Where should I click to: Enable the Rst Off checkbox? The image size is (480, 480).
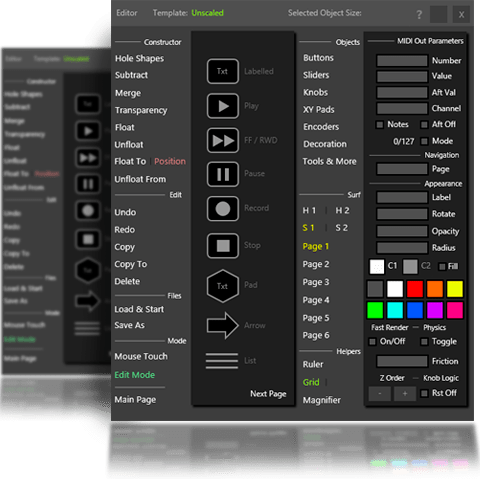tap(424, 393)
